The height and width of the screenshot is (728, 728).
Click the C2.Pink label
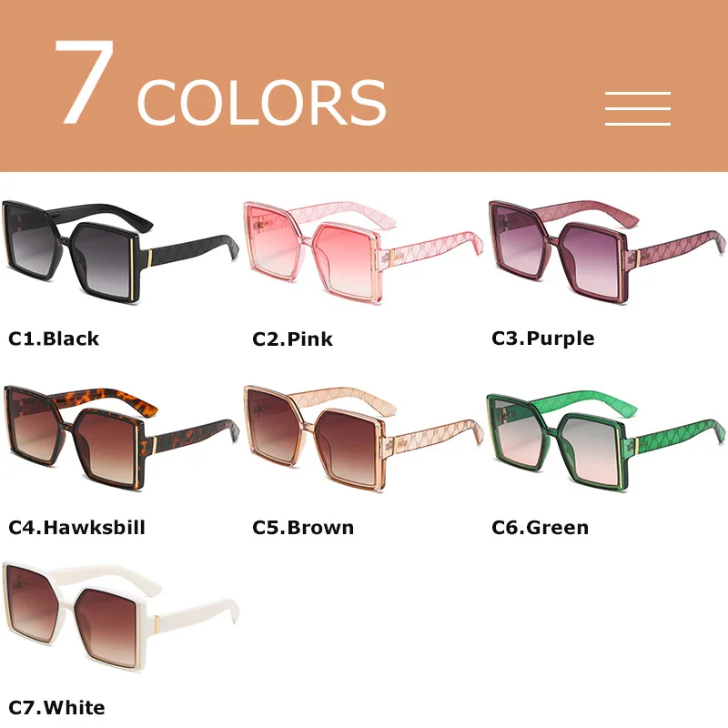292,339
